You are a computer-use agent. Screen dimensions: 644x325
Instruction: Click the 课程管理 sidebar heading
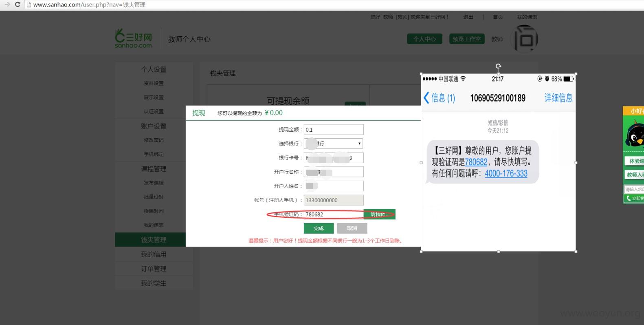(x=154, y=169)
